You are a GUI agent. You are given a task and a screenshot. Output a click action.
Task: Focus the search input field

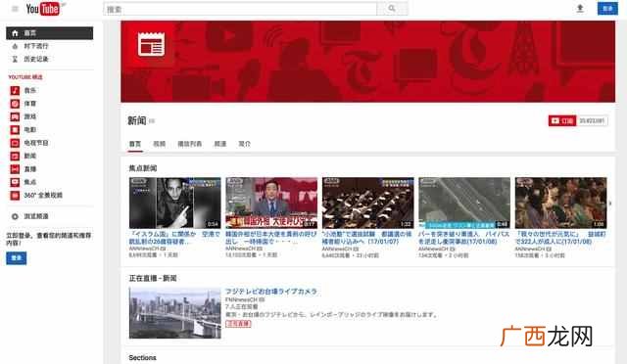[x=240, y=9]
